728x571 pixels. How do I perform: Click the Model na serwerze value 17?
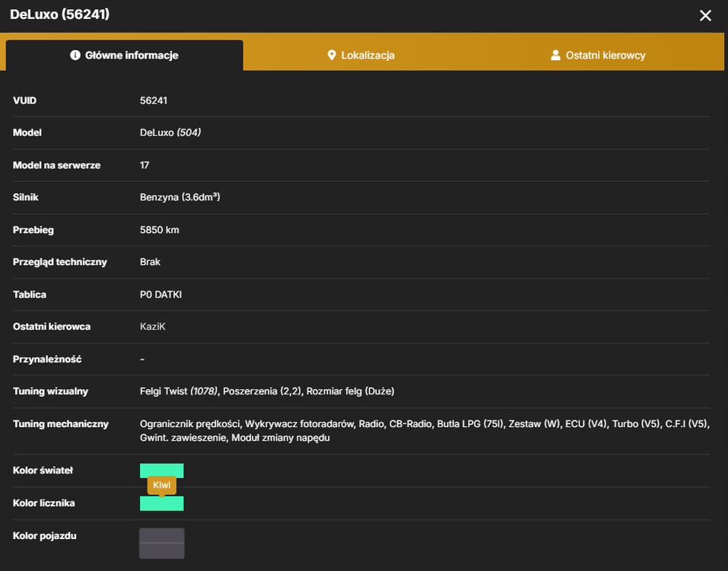click(145, 165)
